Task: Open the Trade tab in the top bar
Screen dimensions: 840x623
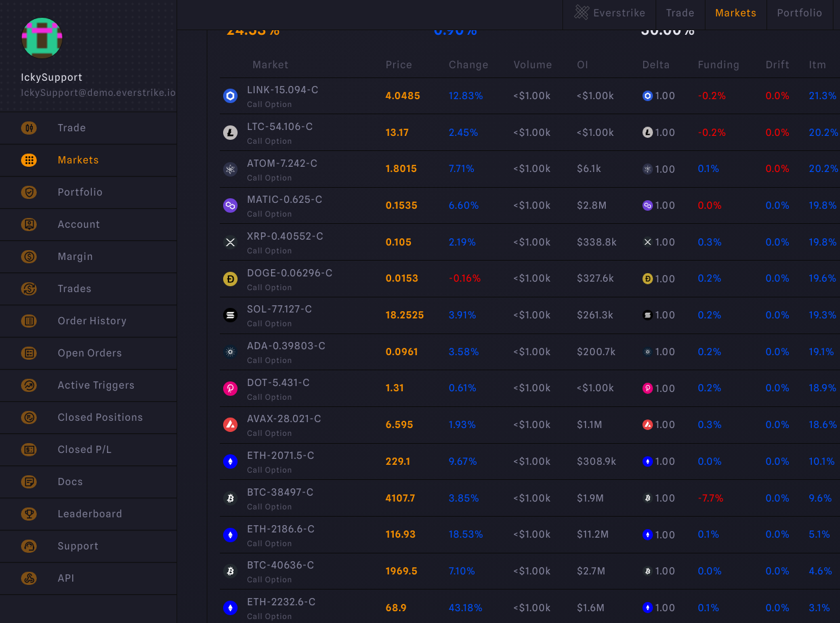Action: pyautogui.click(x=680, y=12)
